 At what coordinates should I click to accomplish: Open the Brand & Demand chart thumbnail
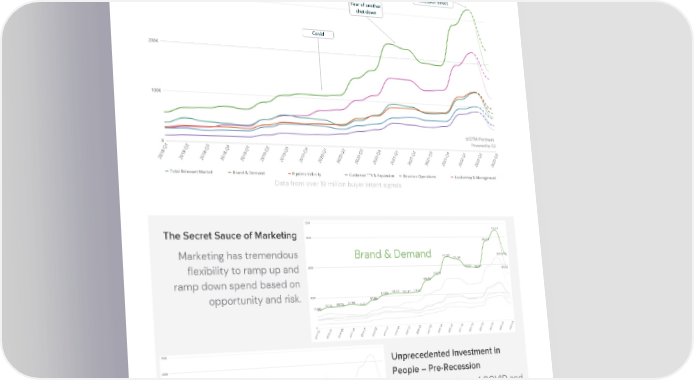coord(410,280)
